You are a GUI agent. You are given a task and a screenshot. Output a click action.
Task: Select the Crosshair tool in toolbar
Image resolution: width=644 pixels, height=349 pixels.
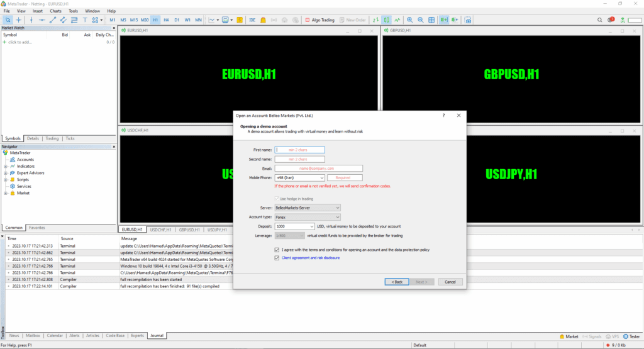[x=18, y=20]
